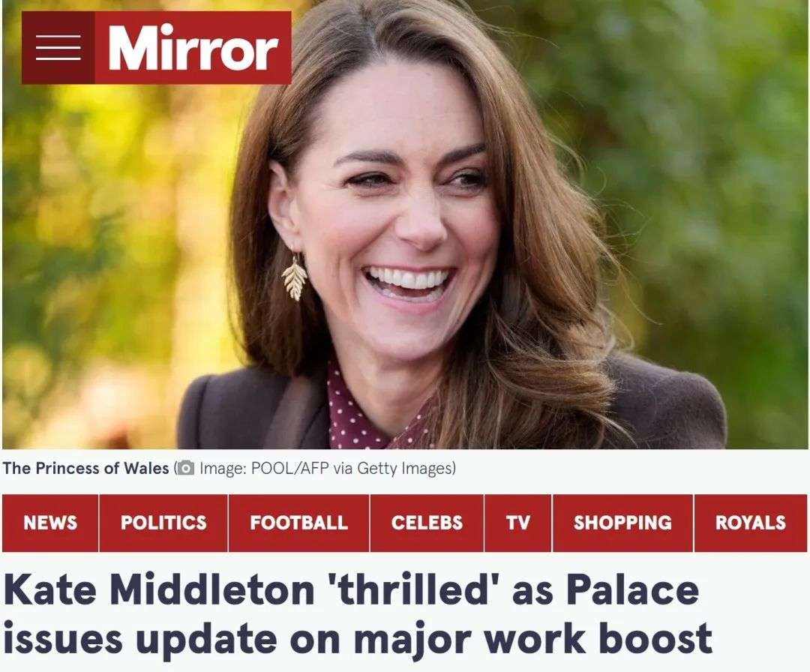The width and height of the screenshot is (810, 672).
Task: Select 'The Princess of Wales' caption text
Action: point(85,469)
